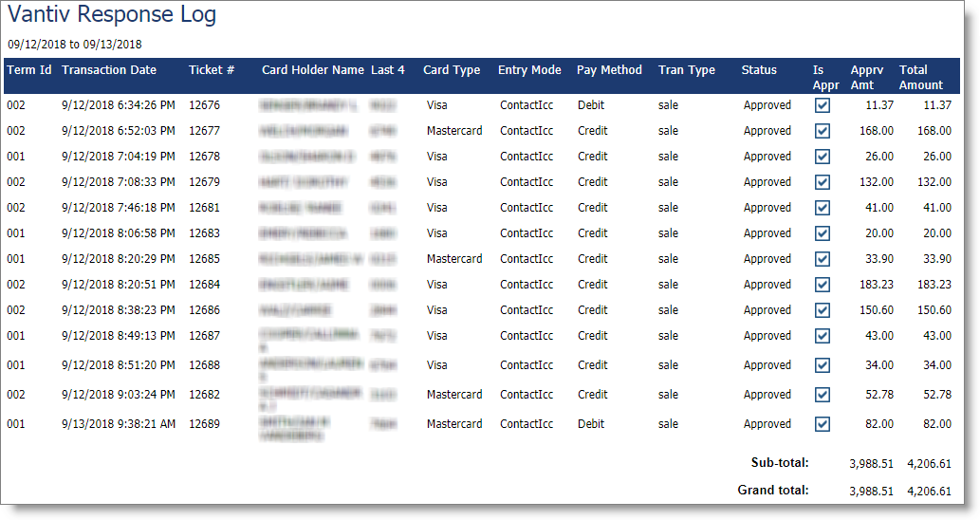Select transaction date 9/12/2018 6:34:26 PM

[119, 105]
